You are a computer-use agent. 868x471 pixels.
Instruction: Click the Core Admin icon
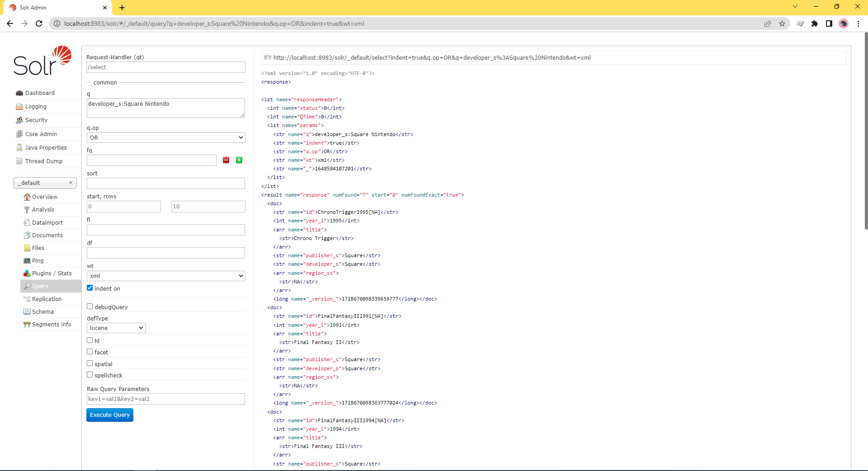tap(19, 134)
